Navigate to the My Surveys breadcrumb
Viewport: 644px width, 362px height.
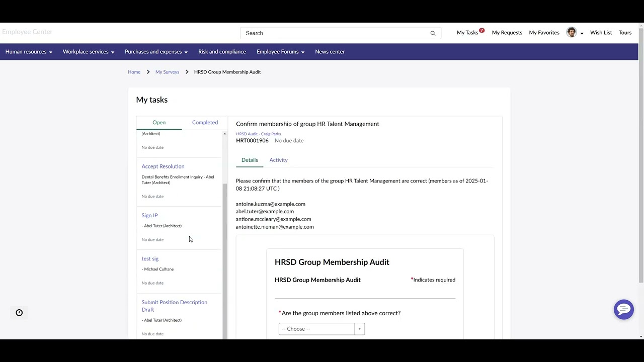pyautogui.click(x=167, y=72)
